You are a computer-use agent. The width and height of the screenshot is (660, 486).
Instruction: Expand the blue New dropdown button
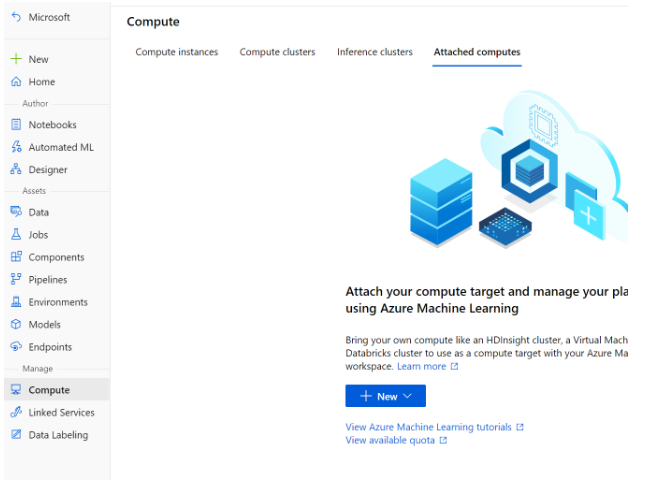tap(385, 397)
